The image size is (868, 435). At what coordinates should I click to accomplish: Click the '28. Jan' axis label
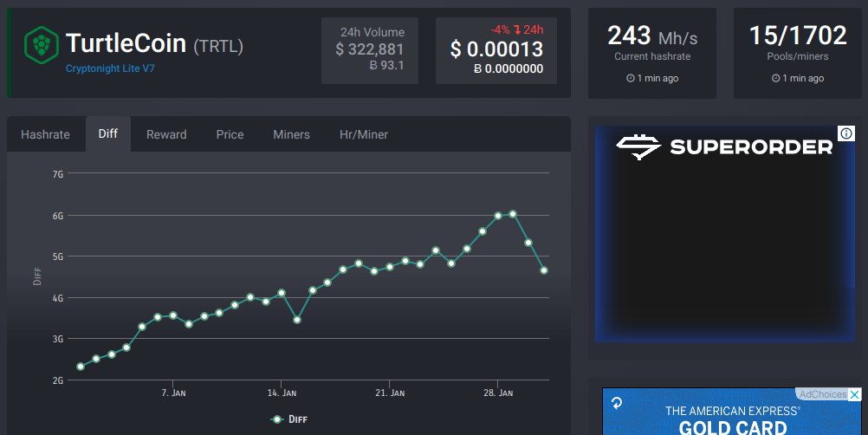(x=498, y=393)
